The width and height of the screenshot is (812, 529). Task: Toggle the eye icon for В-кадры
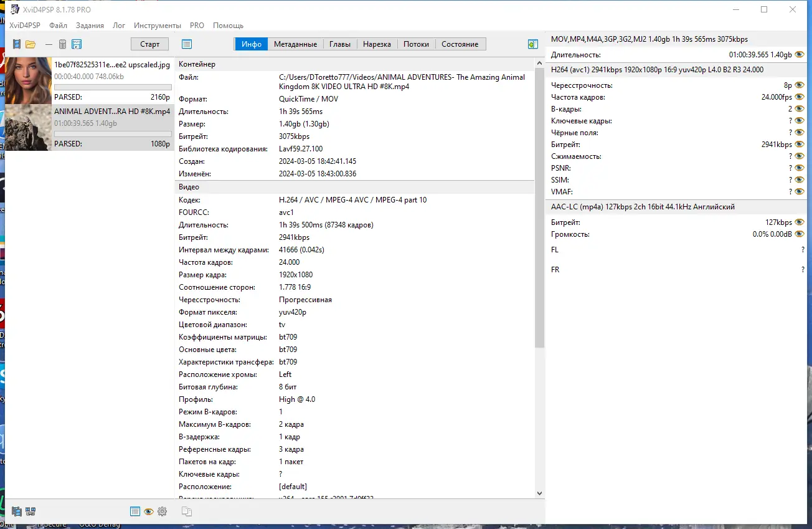click(800, 109)
